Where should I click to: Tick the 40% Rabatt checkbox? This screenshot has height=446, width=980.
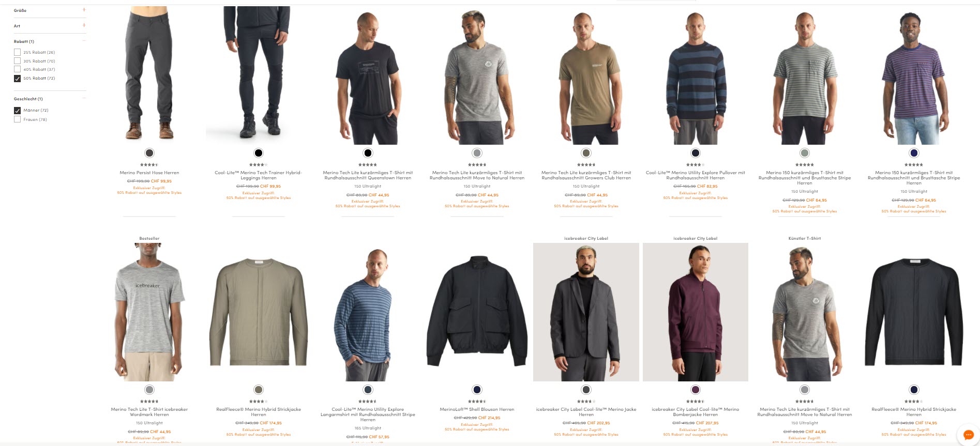click(17, 69)
